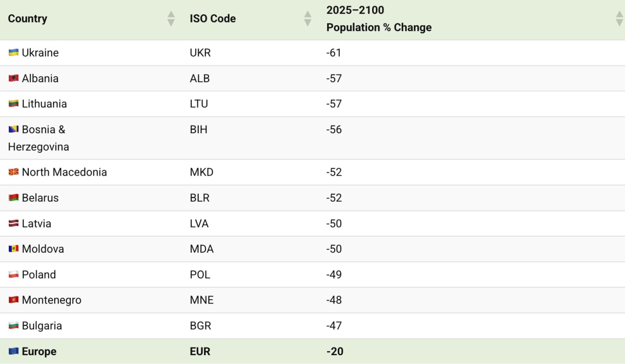Screen dimensions: 625x364
Task: Click the Ukraine flag icon
Action: tap(13, 53)
